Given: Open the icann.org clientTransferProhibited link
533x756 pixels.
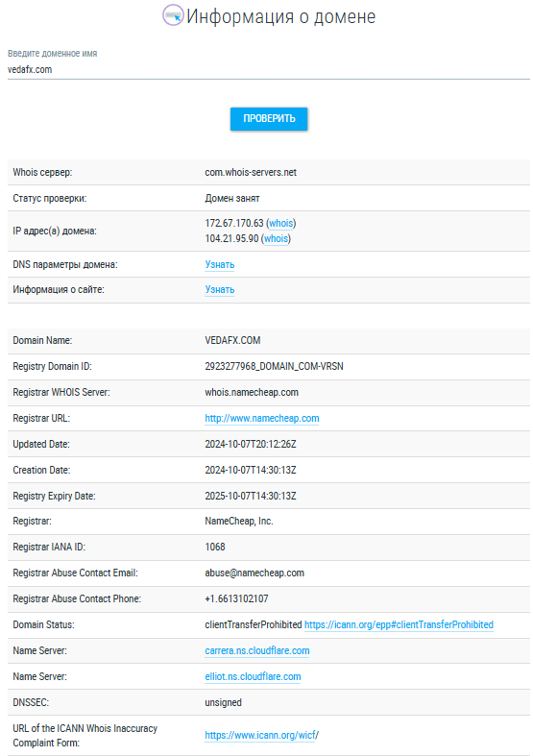Looking at the screenshot, I should (399, 624).
